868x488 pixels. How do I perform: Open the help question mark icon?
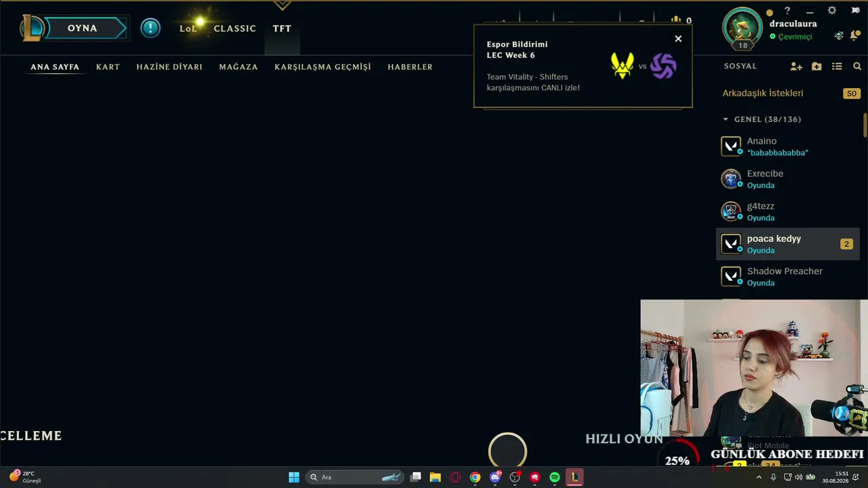click(787, 11)
